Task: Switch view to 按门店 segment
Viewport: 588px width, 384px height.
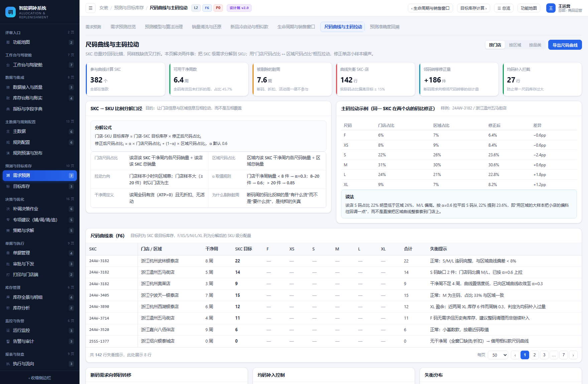Action: tap(495, 45)
